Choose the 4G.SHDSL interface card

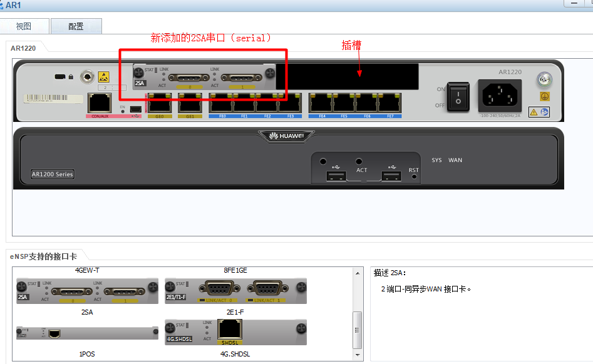coord(235,332)
